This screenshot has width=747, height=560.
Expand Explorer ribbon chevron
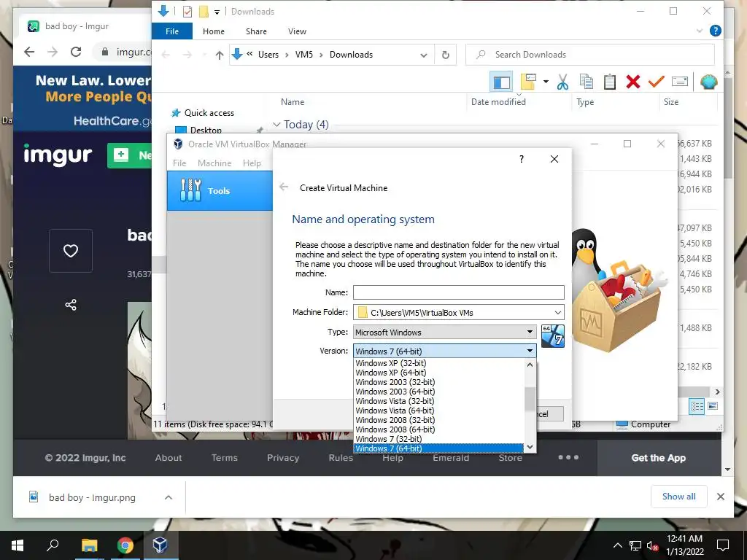[699, 31]
